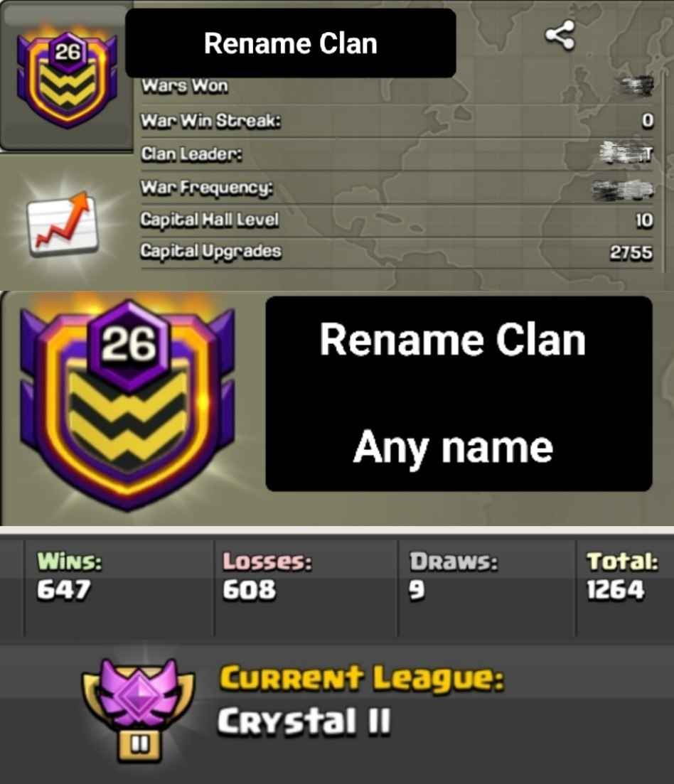Click the top Rename Clan banner
Screen dimensions: 674x784
tap(291, 43)
